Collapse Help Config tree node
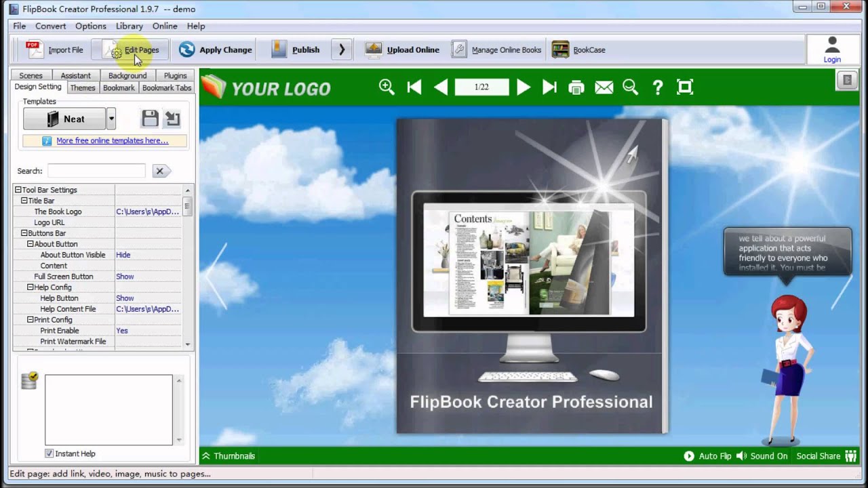 pos(31,287)
